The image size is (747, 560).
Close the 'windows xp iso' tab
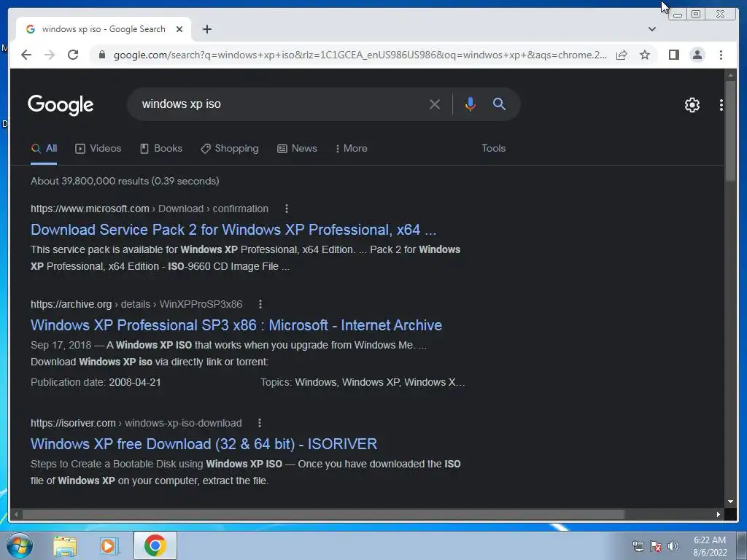179,29
